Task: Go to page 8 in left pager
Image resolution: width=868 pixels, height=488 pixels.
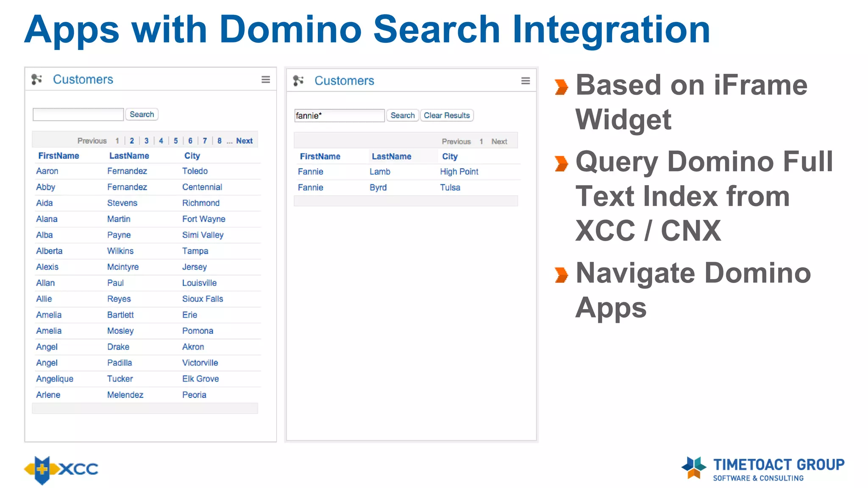Action: (219, 141)
